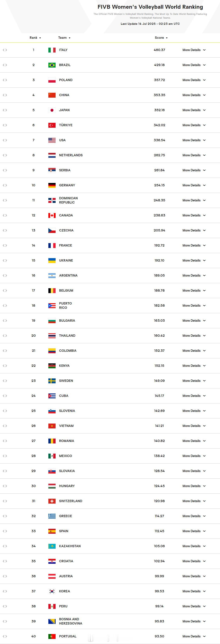Show More Details for Portugal

click(194, 636)
